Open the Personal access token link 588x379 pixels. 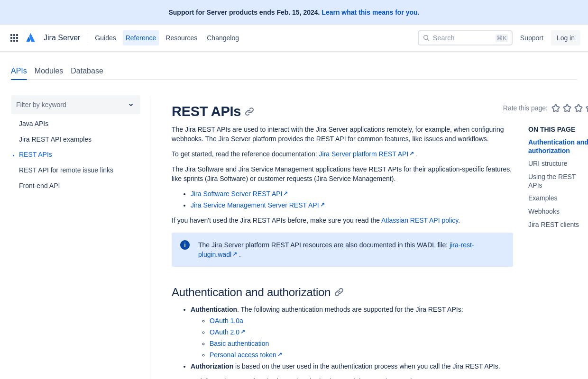pyautogui.click(x=246, y=355)
